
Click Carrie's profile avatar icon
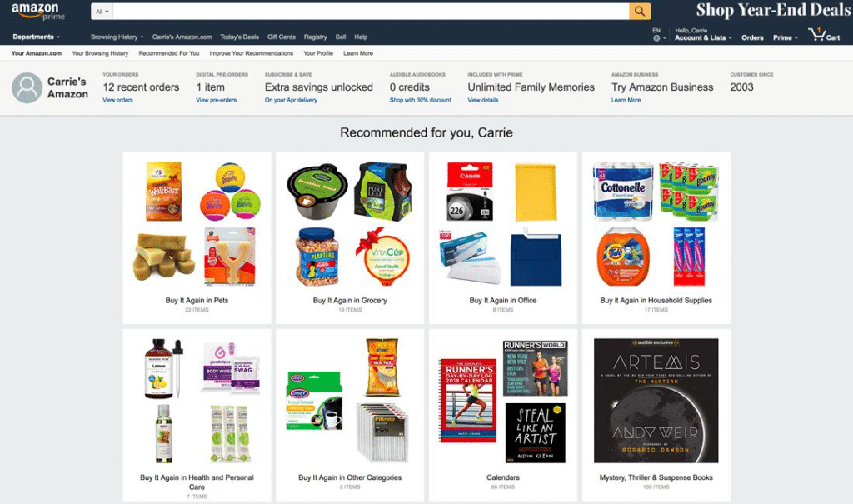pos(27,87)
